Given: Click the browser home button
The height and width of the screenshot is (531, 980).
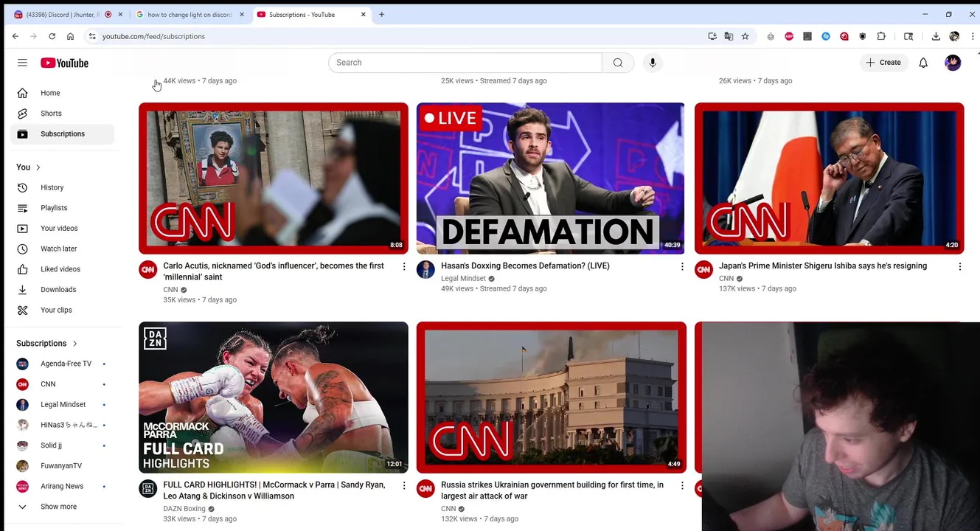Looking at the screenshot, I should pyautogui.click(x=70, y=36).
